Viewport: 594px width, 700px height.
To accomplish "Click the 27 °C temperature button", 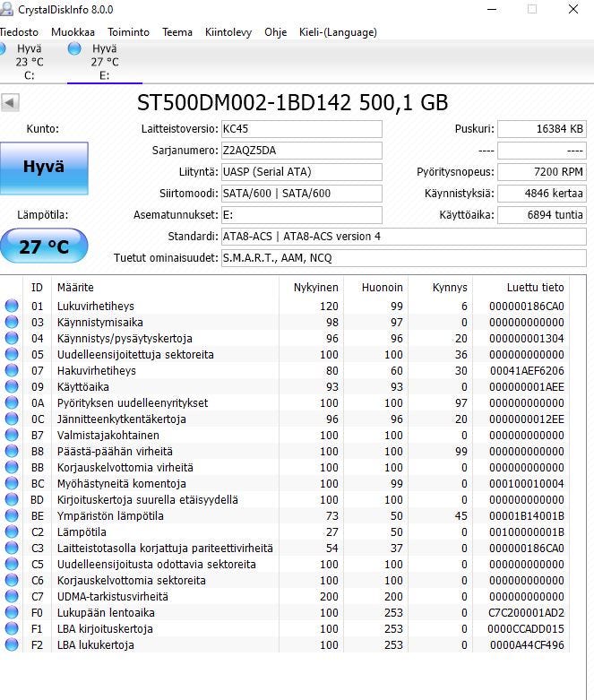I will [x=44, y=246].
